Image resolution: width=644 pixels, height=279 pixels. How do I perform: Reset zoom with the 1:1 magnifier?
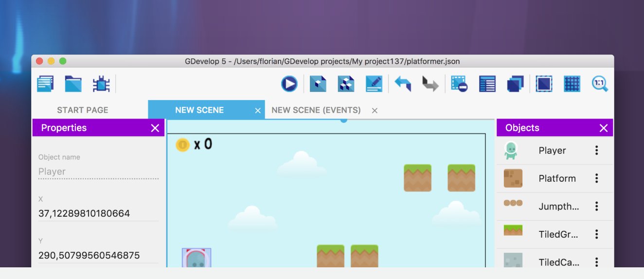600,84
